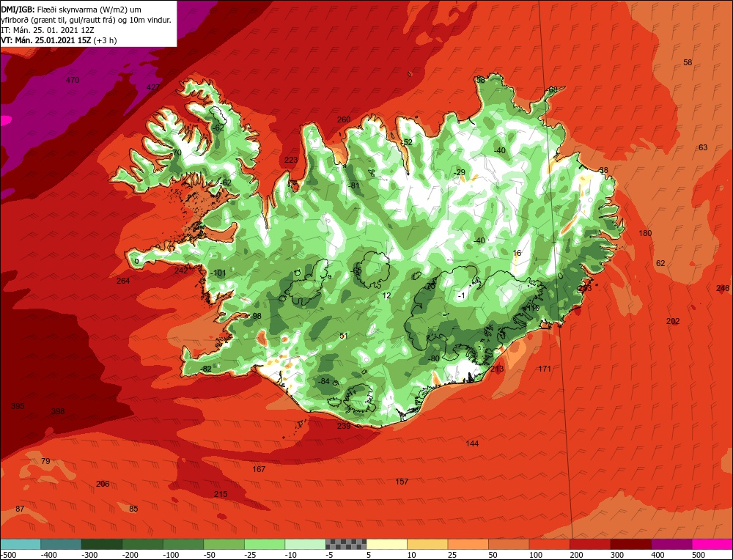The height and width of the screenshot is (560, 733).
Task: Select the '63' value east of Iceland
Action: pyautogui.click(x=703, y=147)
